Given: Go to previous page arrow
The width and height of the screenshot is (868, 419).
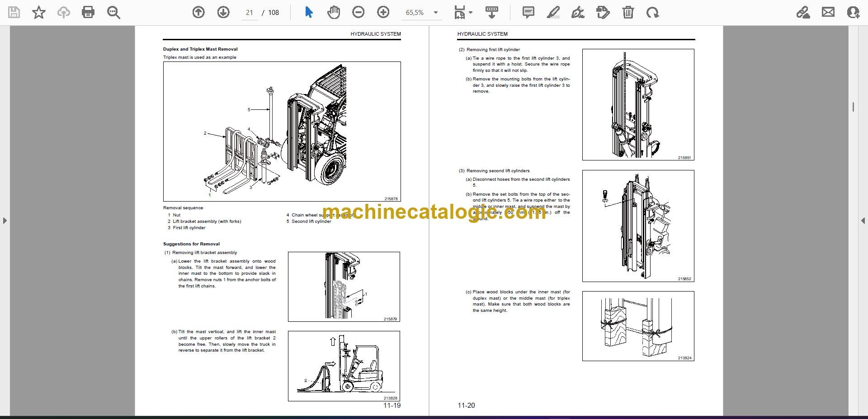Looking at the screenshot, I should tap(198, 12).
